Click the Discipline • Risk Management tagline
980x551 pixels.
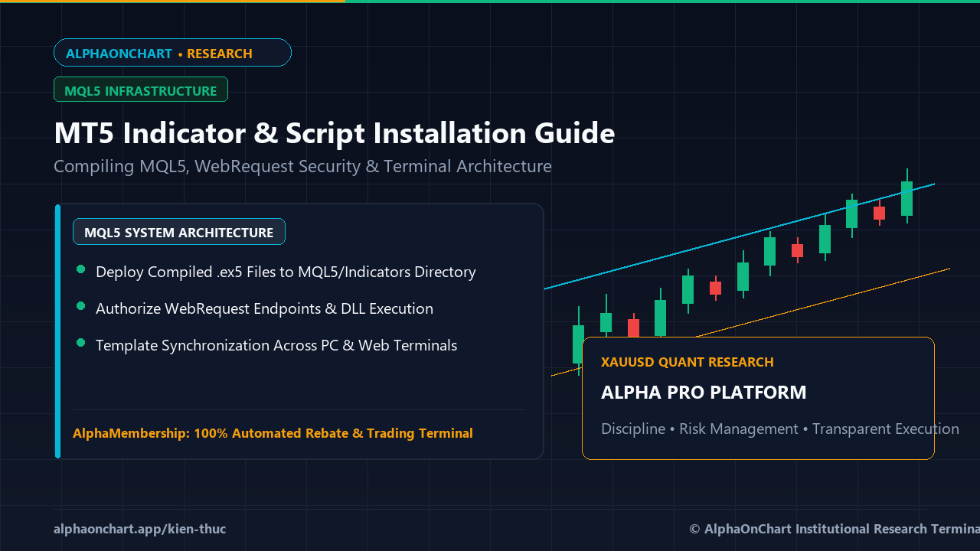780,429
